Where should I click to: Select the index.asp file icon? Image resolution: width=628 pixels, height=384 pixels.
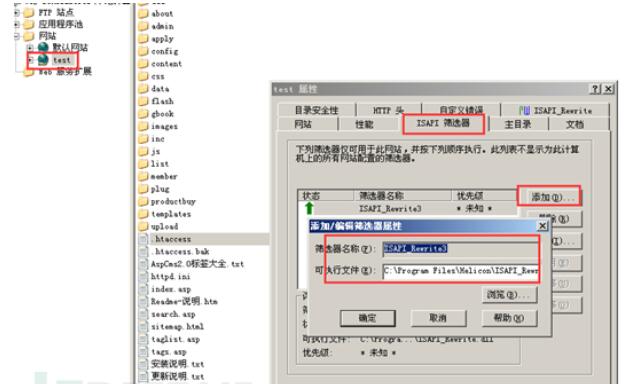pyautogui.click(x=143, y=289)
